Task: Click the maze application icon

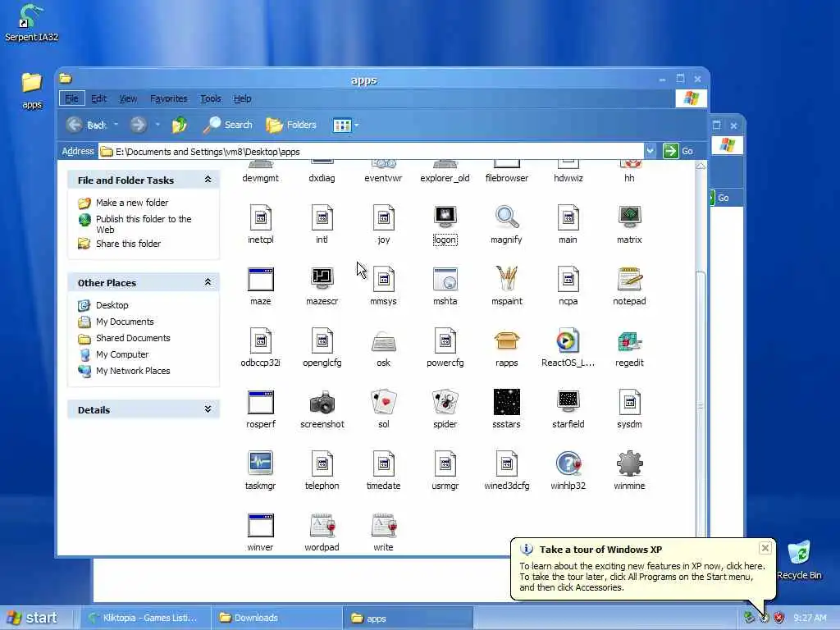Action: click(x=260, y=279)
